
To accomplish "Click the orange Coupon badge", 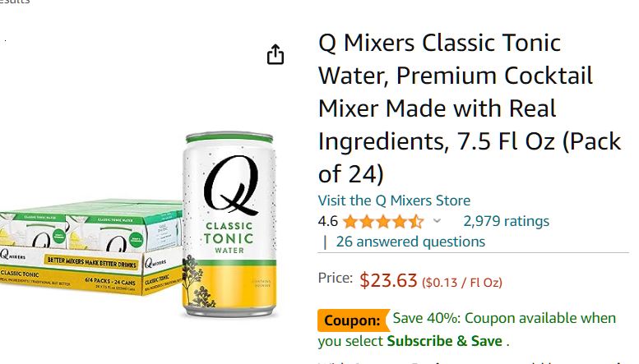I will coord(353,320).
